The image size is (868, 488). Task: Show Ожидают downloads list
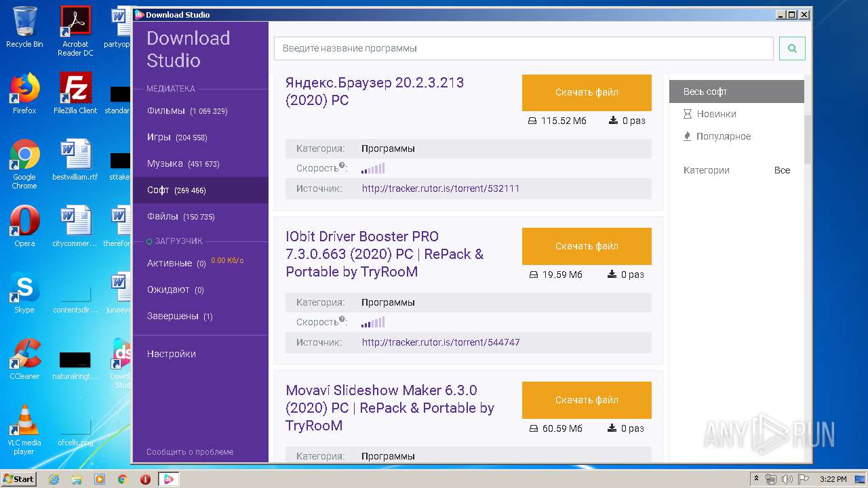click(201, 289)
